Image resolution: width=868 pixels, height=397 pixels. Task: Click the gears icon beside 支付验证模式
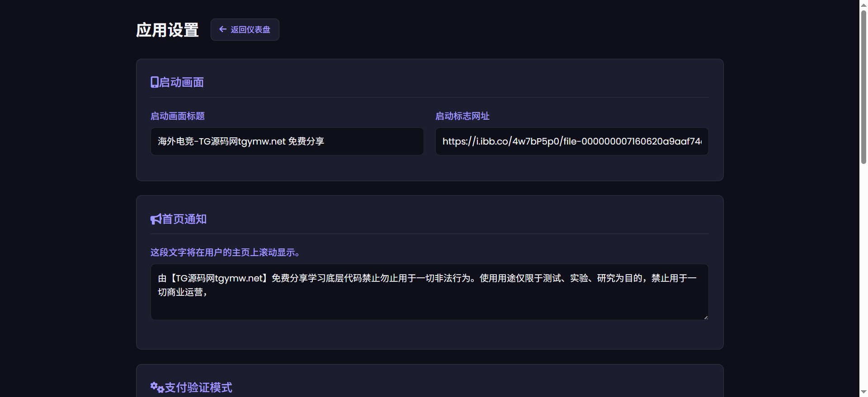tap(157, 387)
